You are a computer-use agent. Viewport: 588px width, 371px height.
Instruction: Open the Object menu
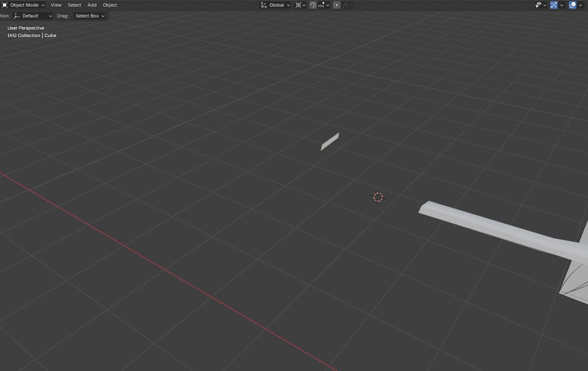pyautogui.click(x=110, y=5)
